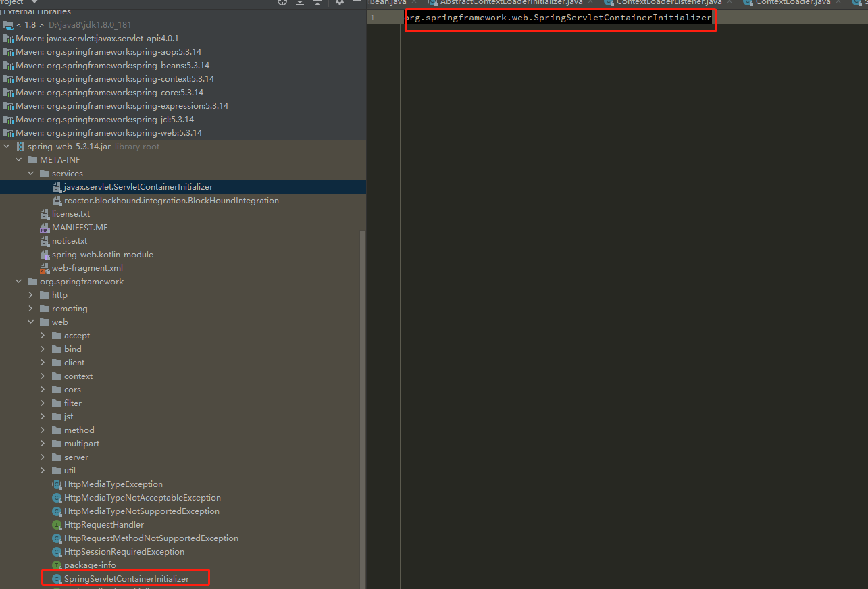Switch to ContextLoader.java tab
The image size is (868, 589).
point(791,3)
